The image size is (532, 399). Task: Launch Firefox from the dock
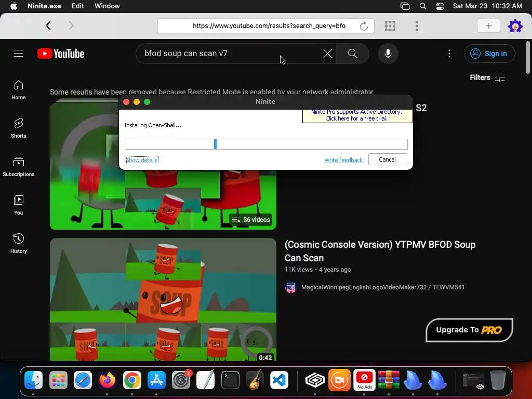coord(107,380)
